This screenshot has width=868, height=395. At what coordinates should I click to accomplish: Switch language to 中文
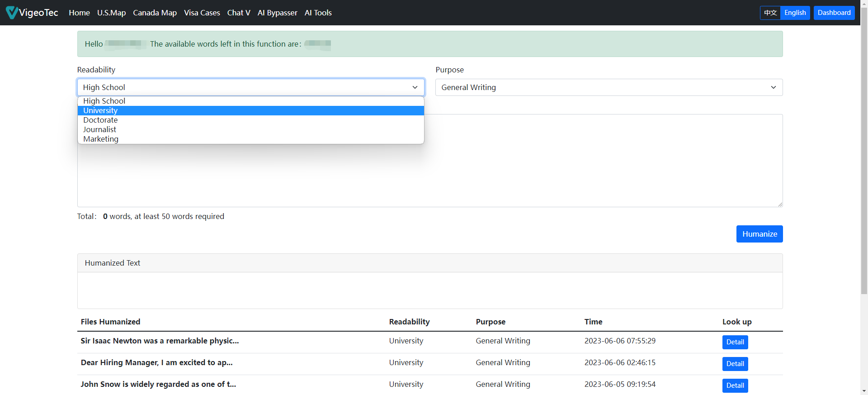770,13
